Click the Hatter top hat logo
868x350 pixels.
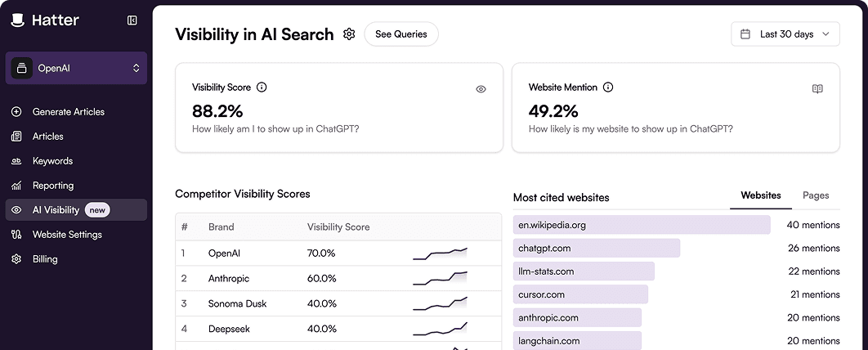(x=18, y=20)
